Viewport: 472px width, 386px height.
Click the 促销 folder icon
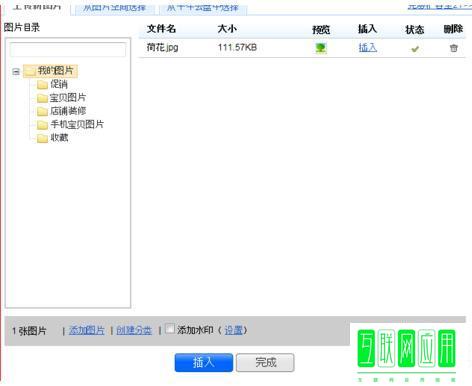42,85
